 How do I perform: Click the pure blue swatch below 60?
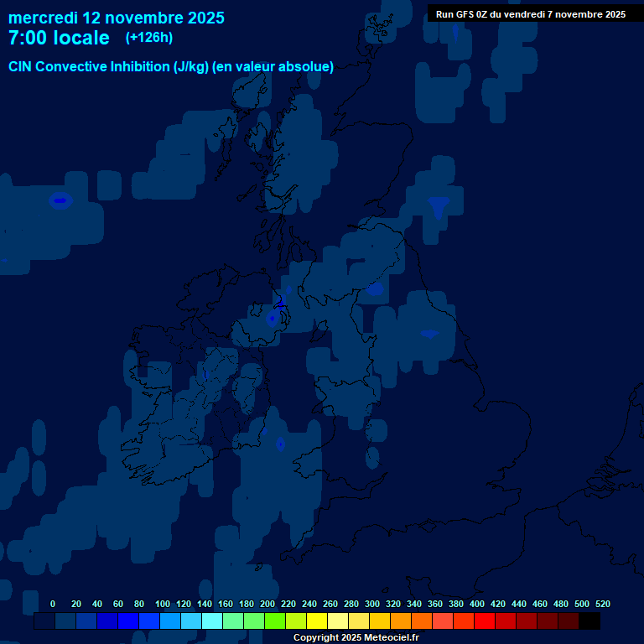click(128, 621)
